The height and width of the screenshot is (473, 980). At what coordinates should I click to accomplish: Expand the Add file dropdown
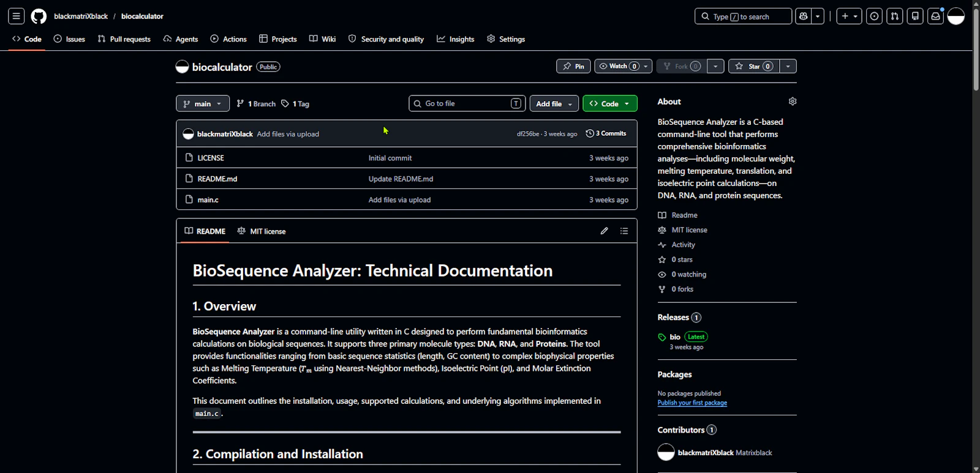click(x=554, y=103)
